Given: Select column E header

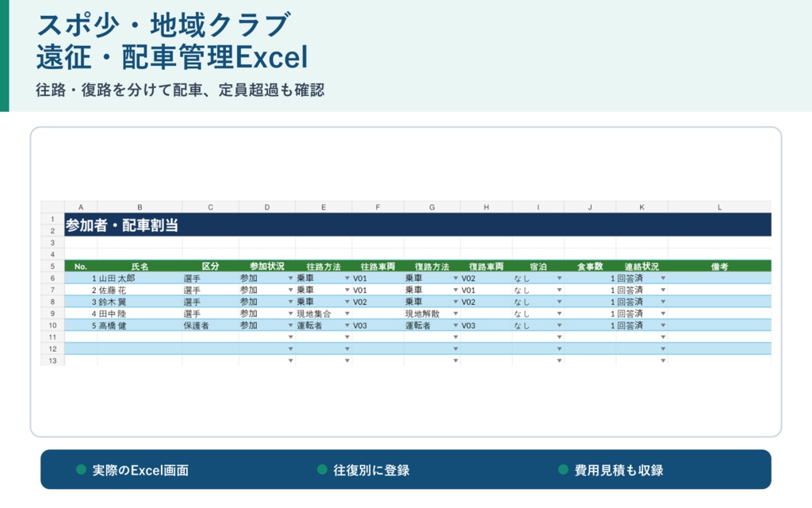Looking at the screenshot, I should click(x=324, y=207).
